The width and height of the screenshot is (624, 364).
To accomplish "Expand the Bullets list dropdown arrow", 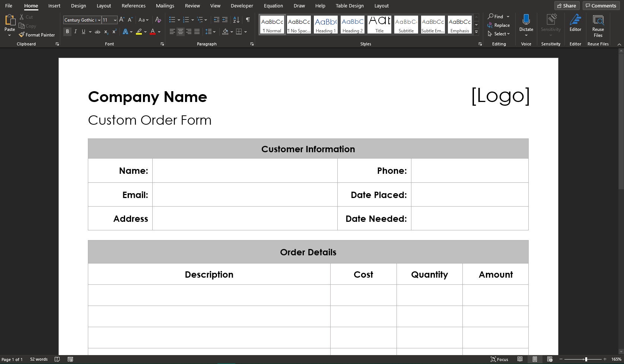I will click(179, 20).
